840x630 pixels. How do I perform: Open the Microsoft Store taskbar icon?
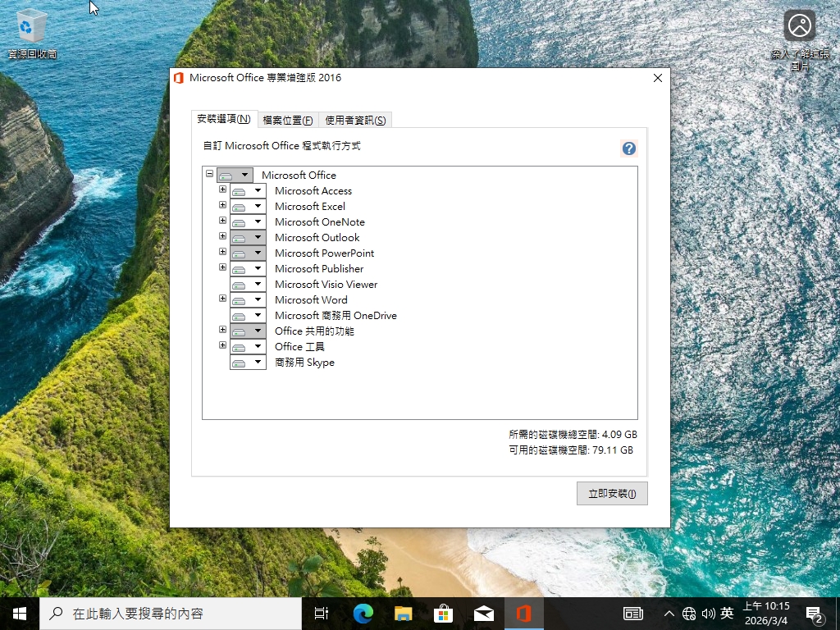pyautogui.click(x=443, y=613)
